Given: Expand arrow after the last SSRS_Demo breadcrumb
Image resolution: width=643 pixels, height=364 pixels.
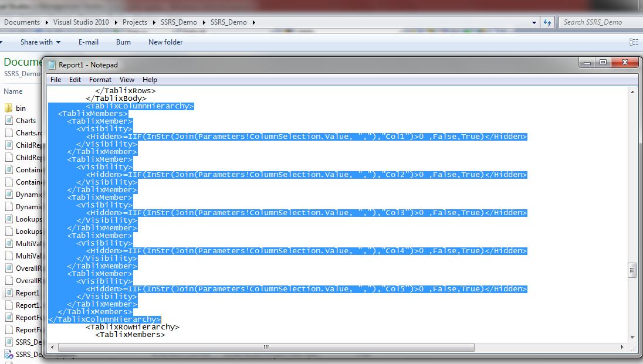Looking at the screenshot, I should pyautogui.click(x=254, y=22).
